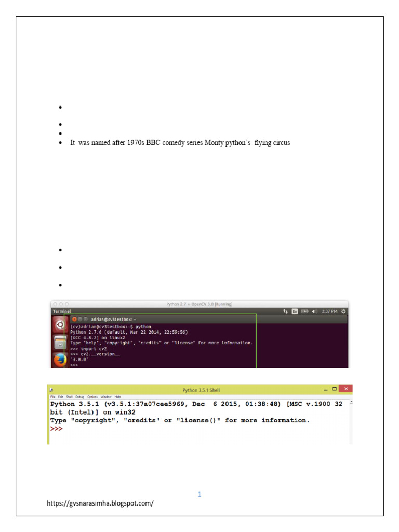Open the File menu in Python Shell
Viewport: 399px width, 532px height.
click(x=52, y=397)
